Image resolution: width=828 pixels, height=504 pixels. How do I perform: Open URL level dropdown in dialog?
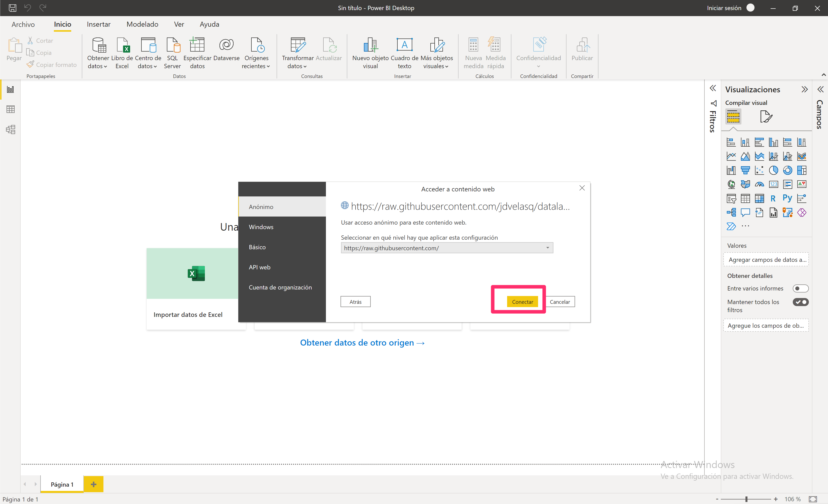point(447,248)
